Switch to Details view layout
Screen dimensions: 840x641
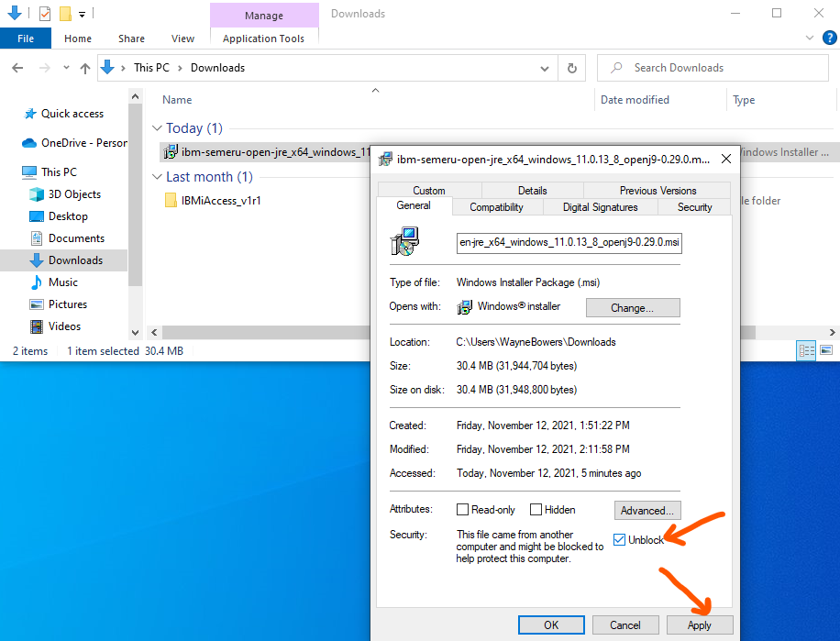806,350
